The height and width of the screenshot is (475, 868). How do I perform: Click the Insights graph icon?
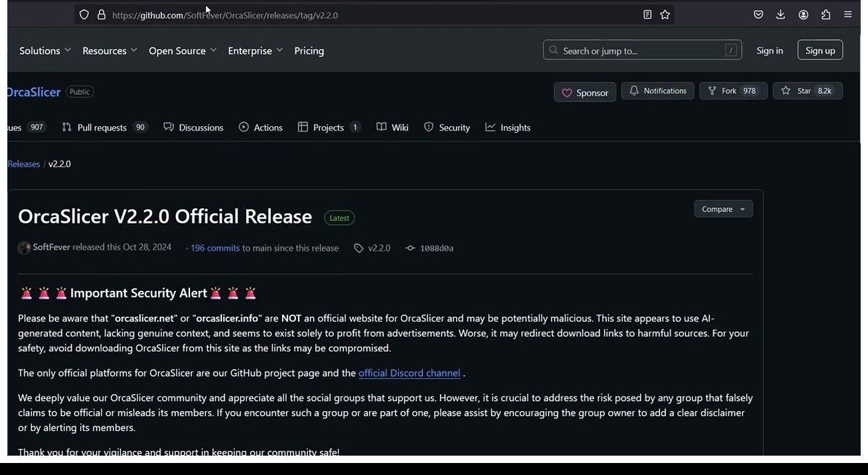491,127
